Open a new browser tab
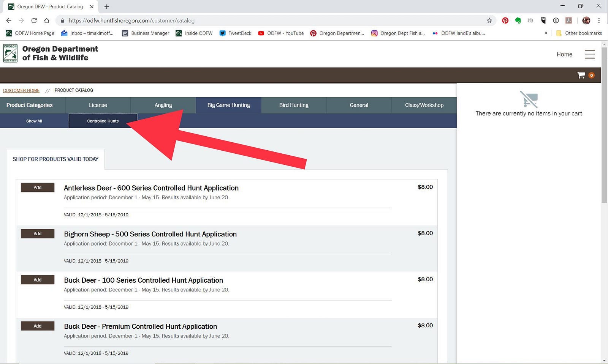Screen dimensions: 608x364 click(107, 6)
